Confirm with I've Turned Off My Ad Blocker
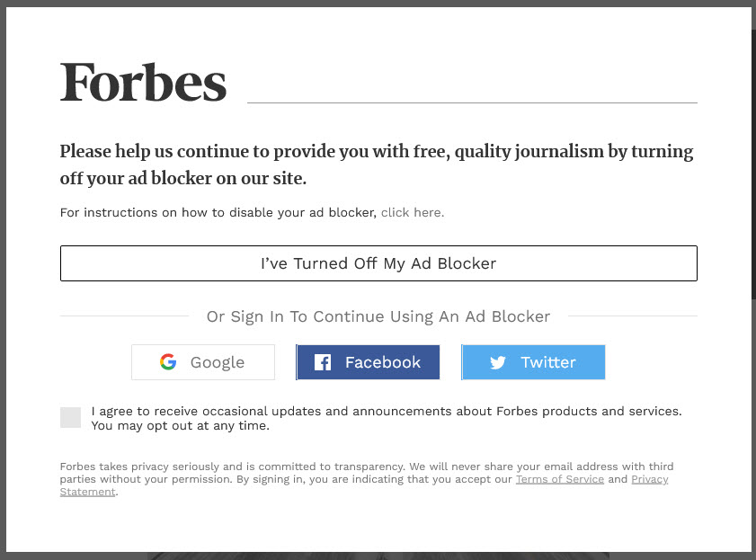Image resolution: width=756 pixels, height=560 pixels. (x=378, y=263)
